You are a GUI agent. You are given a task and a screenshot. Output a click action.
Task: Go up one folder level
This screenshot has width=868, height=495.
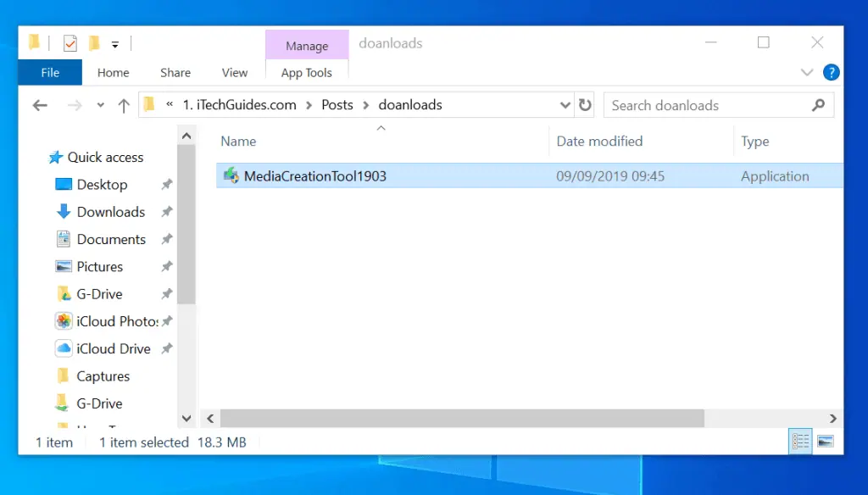tap(124, 105)
